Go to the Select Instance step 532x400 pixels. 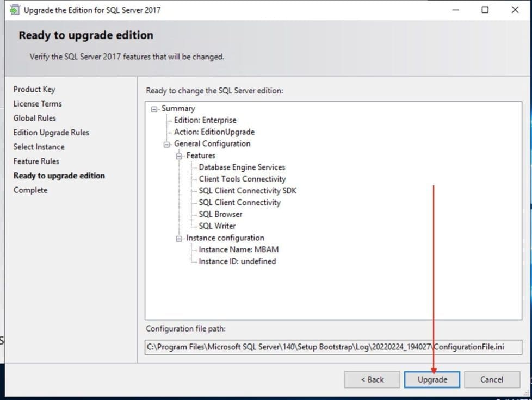(x=39, y=147)
